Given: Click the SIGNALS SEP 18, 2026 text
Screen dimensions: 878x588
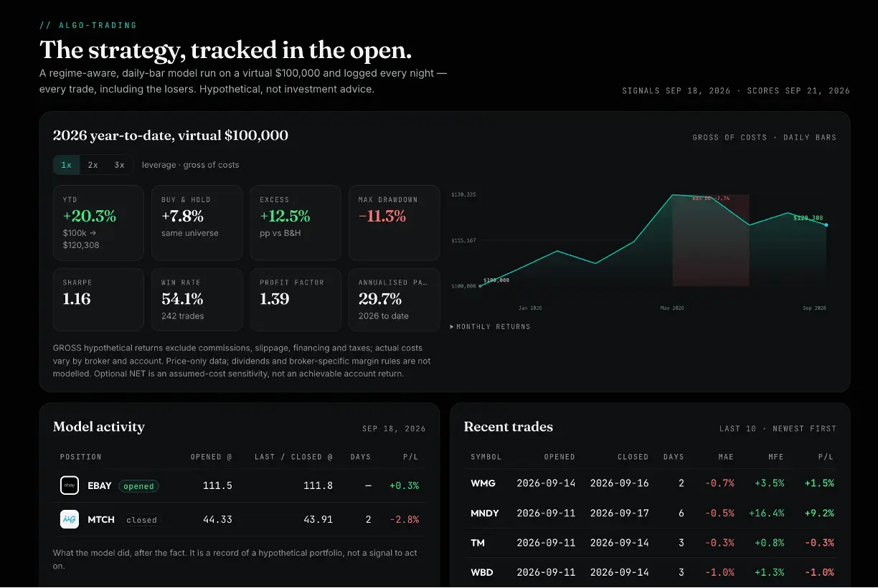Looking at the screenshot, I should click(676, 91).
